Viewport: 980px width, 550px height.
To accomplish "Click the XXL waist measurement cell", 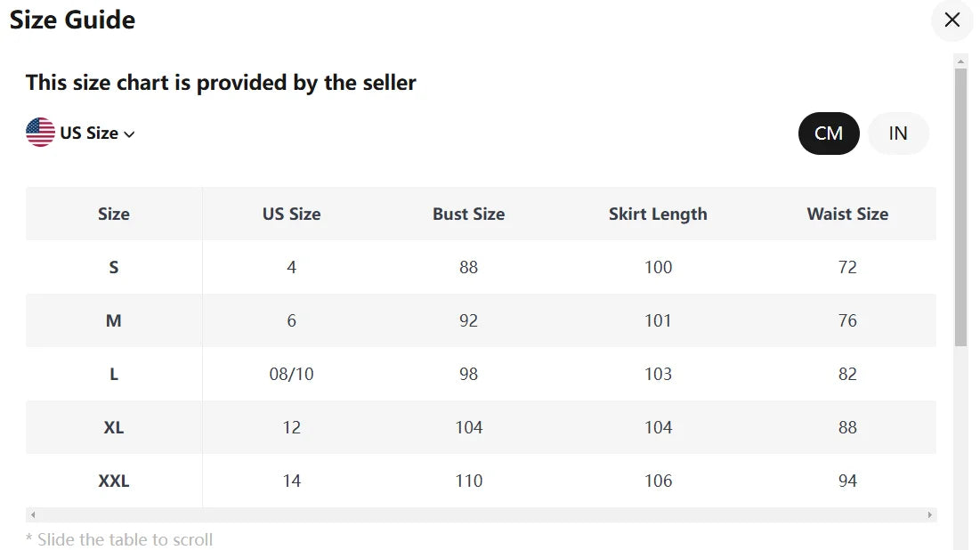I will pyautogui.click(x=846, y=481).
